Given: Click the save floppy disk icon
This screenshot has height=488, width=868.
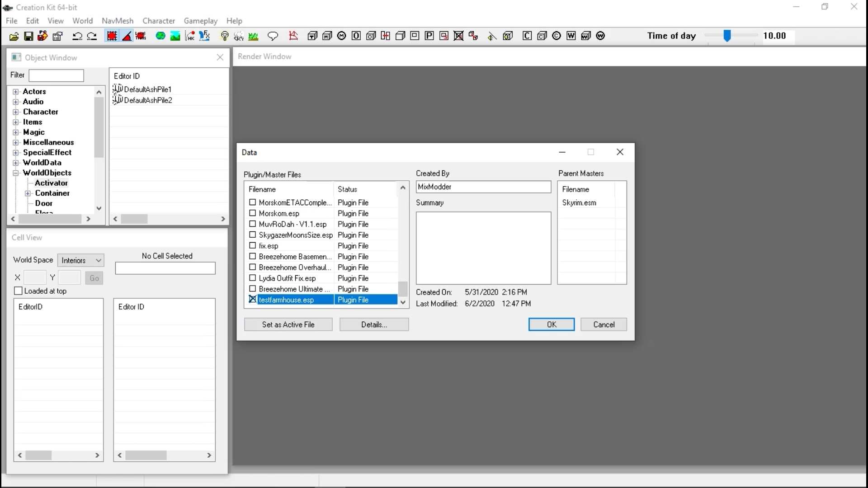Looking at the screenshot, I should tap(28, 36).
